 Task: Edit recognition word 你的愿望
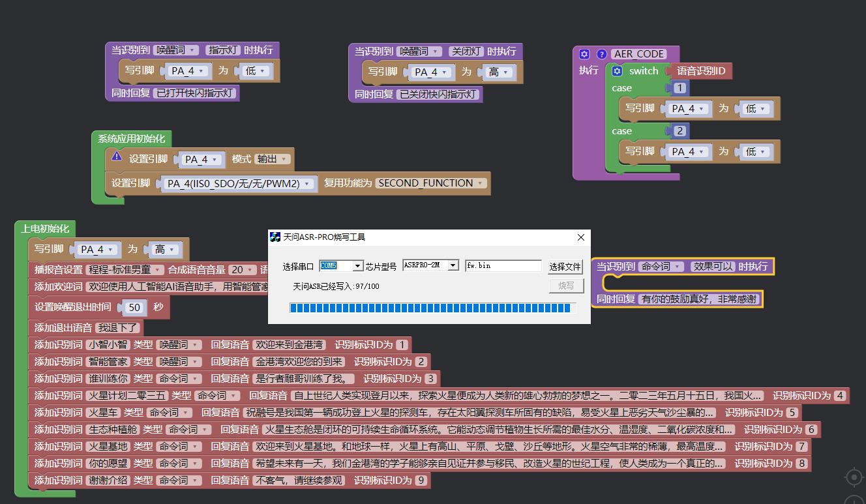pyautogui.click(x=108, y=464)
